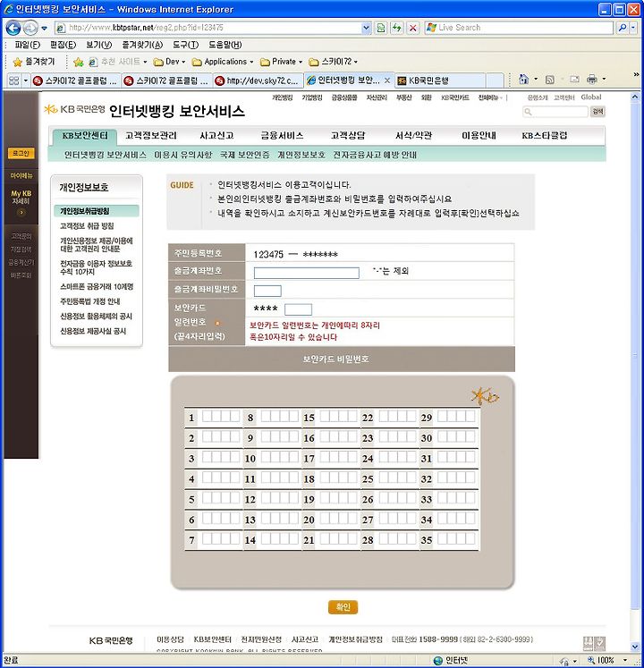Viewport: 644px width, 668px height.
Task: Click the 로그인 button on sidebar
Action: coord(21,154)
